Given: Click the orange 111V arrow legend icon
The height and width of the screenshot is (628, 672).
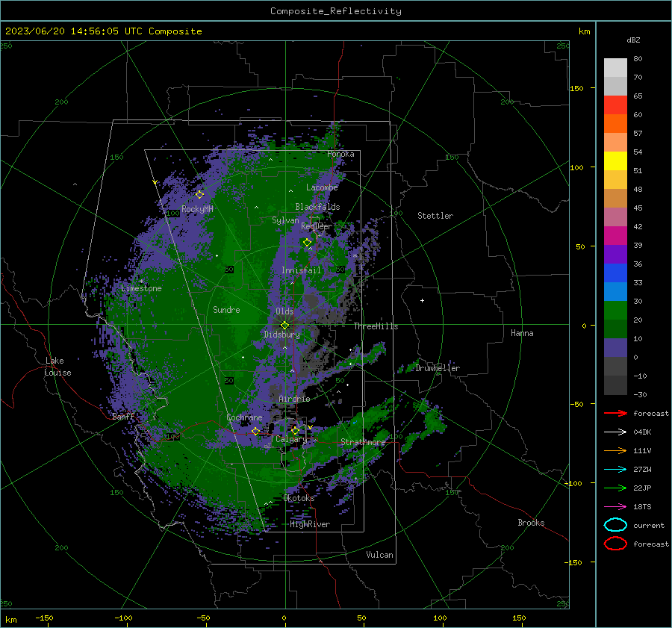Looking at the screenshot, I should pos(615,450).
